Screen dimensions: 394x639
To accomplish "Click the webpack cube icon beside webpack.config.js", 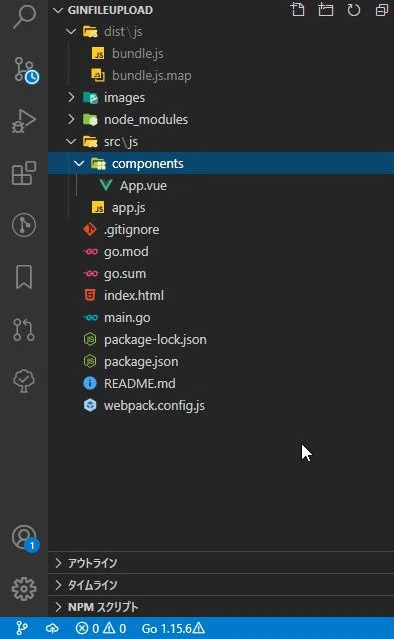I will tap(90, 405).
